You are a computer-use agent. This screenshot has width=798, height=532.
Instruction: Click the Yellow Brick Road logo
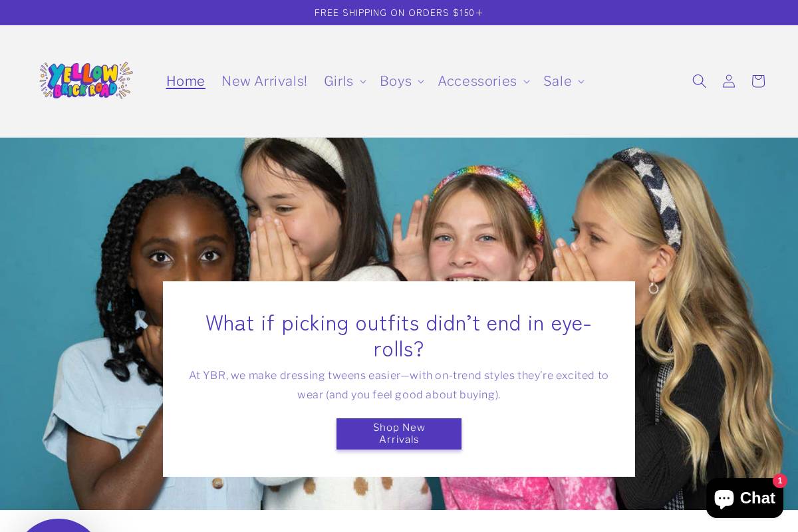click(86, 80)
